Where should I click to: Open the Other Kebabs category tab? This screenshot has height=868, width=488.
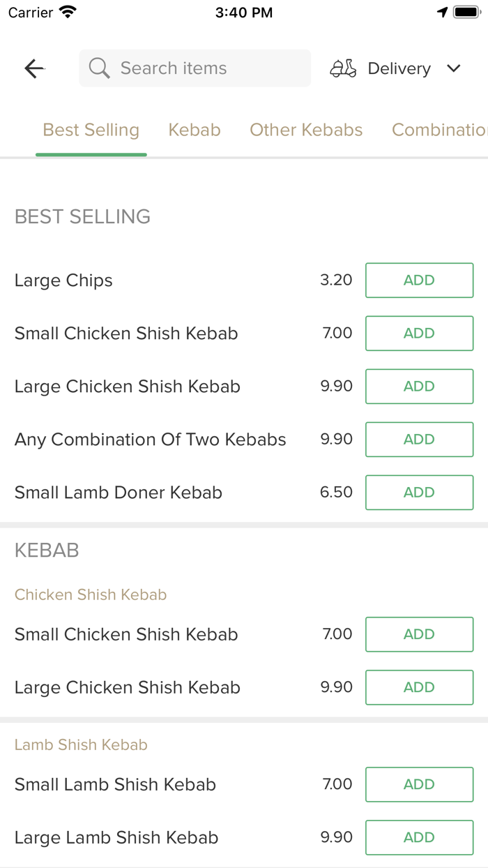tap(306, 130)
